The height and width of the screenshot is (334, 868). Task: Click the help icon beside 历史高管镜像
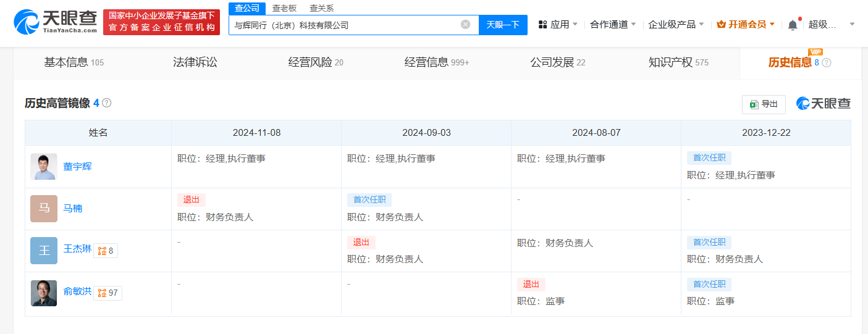106,103
